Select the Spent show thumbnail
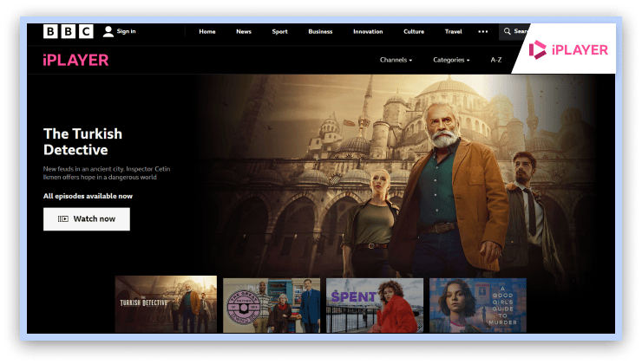 coord(375,306)
